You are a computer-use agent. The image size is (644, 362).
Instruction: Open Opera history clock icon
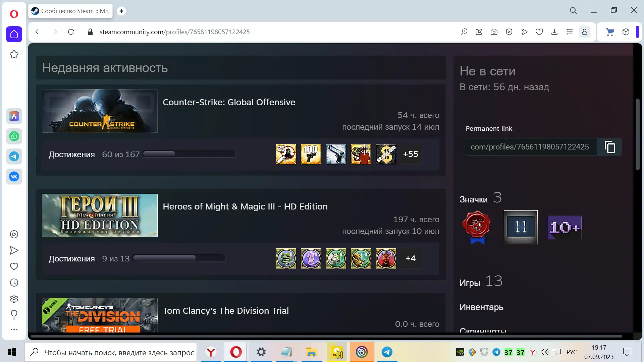(x=14, y=283)
